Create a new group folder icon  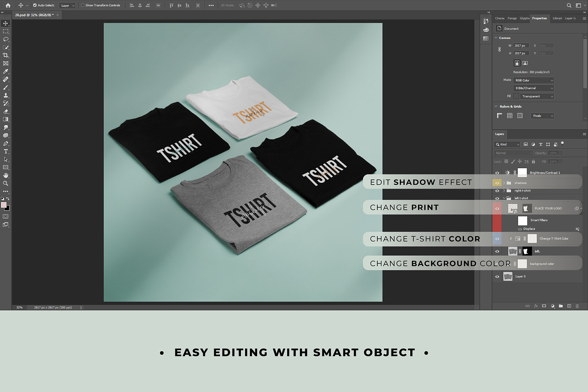[561, 306]
